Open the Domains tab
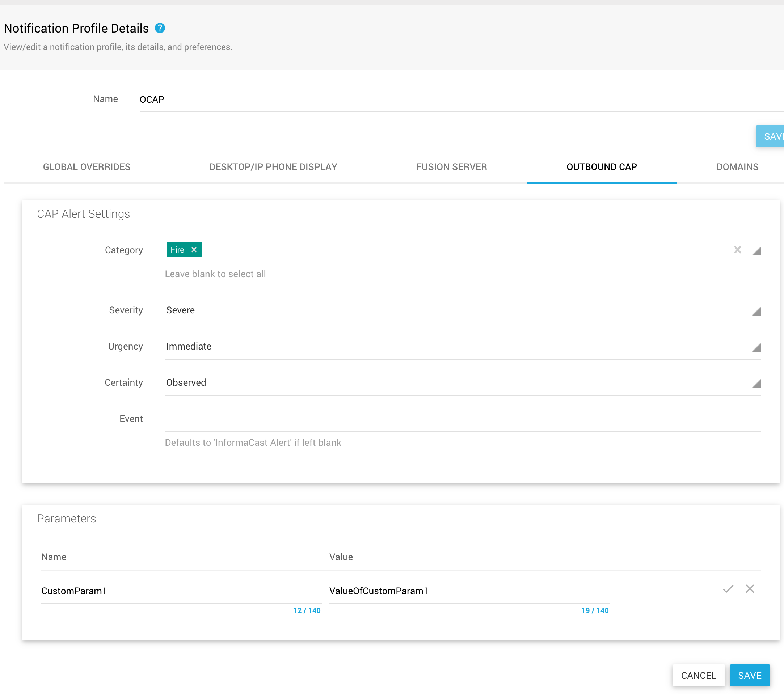This screenshot has height=694, width=784. pyautogui.click(x=737, y=167)
